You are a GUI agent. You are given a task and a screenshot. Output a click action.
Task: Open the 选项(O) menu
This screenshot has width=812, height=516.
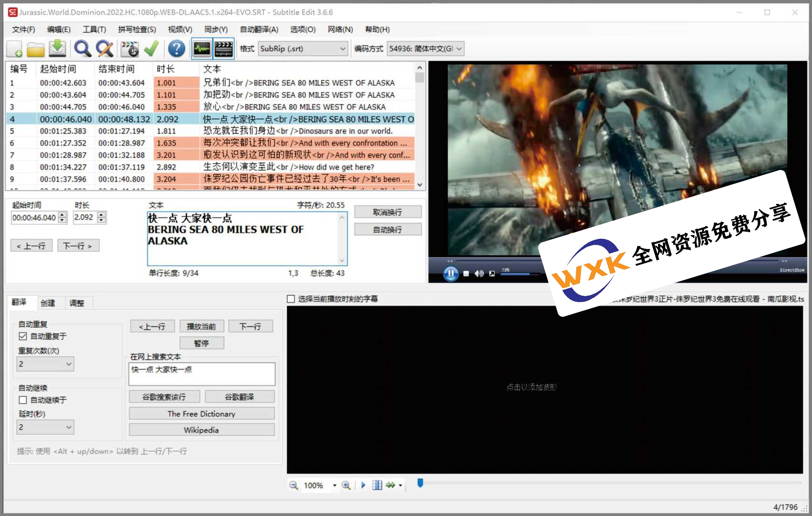[x=303, y=30]
